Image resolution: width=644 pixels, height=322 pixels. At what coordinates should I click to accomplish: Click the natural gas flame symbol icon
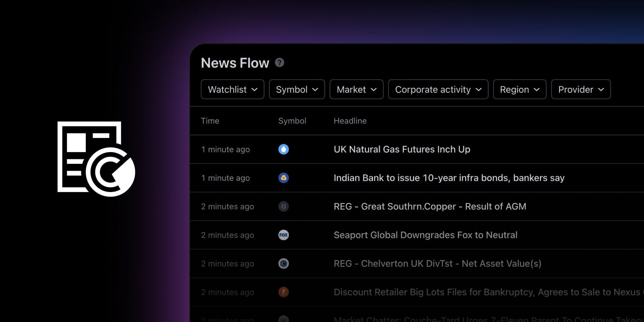pyautogui.click(x=283, y=149)
